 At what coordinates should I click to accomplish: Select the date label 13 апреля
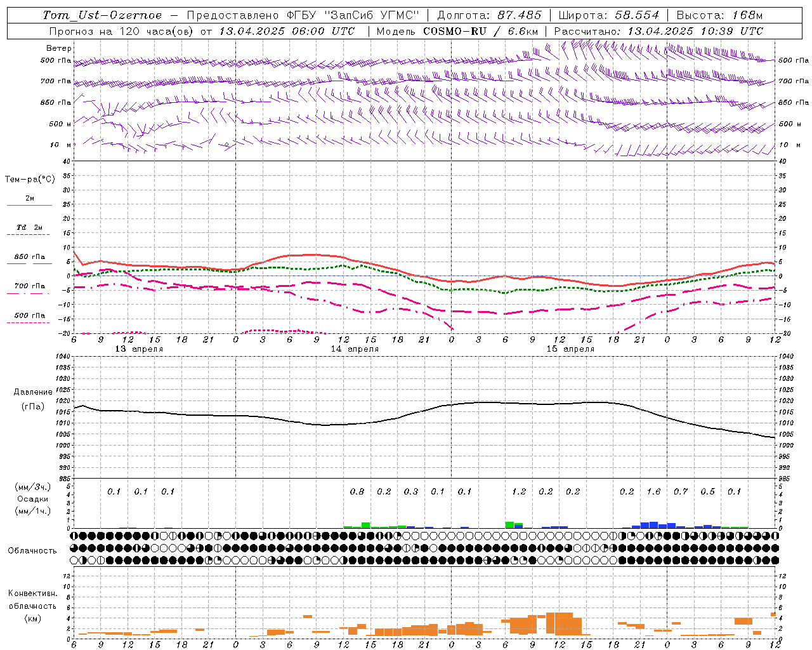139,349
